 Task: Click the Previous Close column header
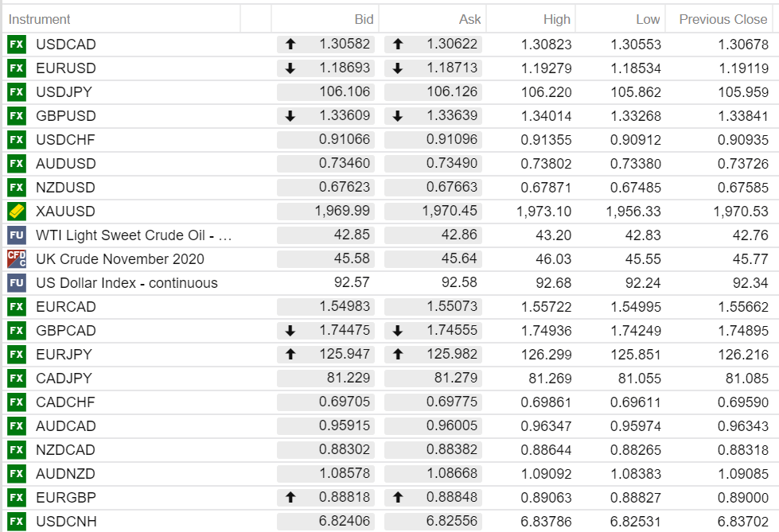click(x=723, y=19)
